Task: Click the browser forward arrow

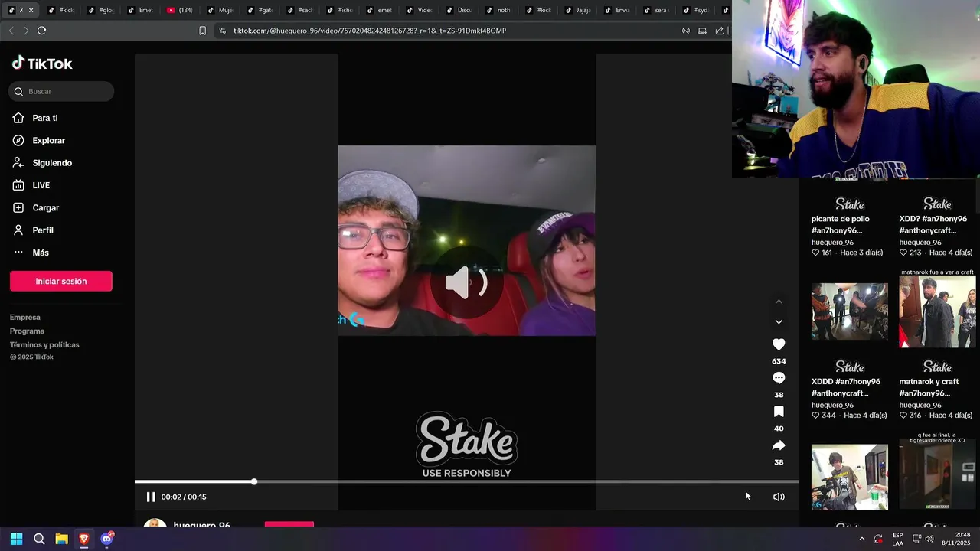Action: coord(26,31)
